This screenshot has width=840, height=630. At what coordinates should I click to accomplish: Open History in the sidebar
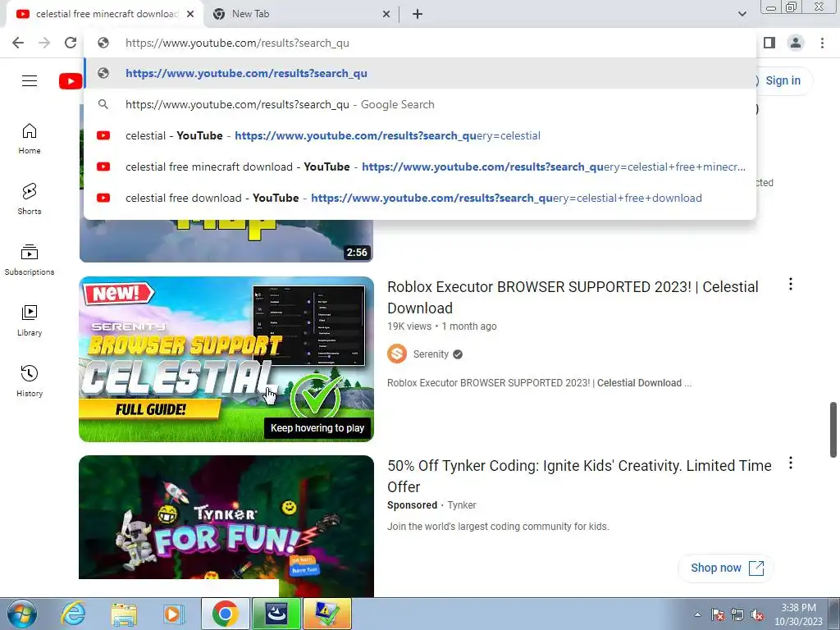click(x=30, y=381)
